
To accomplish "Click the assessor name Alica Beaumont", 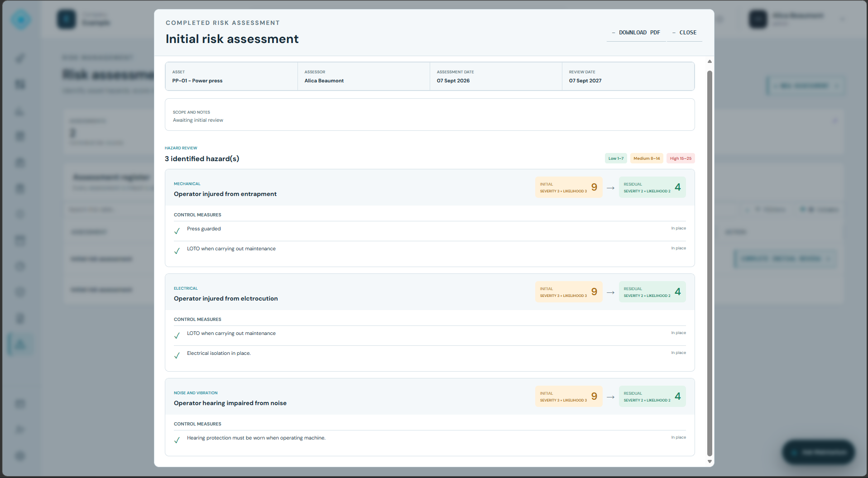I will point(324,81).
